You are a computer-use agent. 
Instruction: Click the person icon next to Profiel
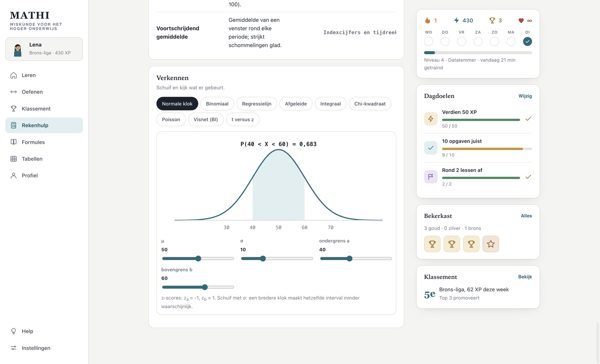pyautogui.click(x=13, y=175)
